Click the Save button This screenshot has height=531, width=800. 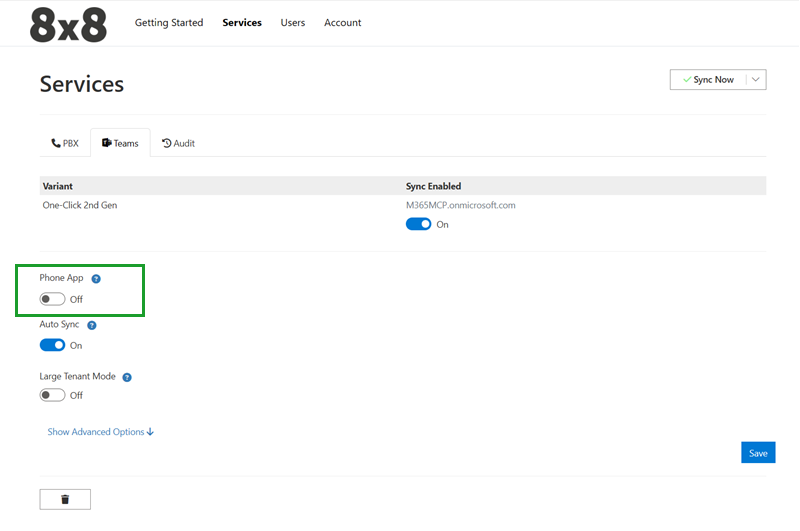(x=758, y=453)
